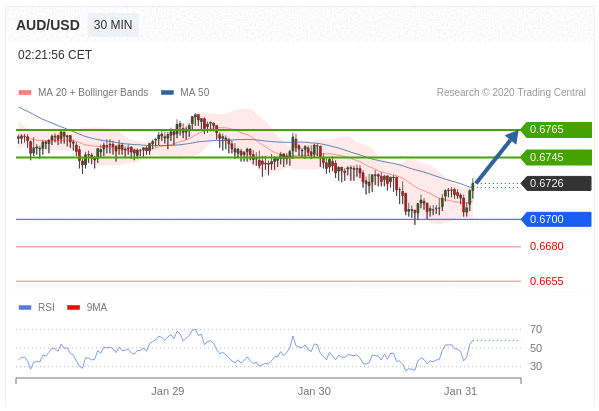Click the red 9MA legend swatch

(x=73, y=307)
